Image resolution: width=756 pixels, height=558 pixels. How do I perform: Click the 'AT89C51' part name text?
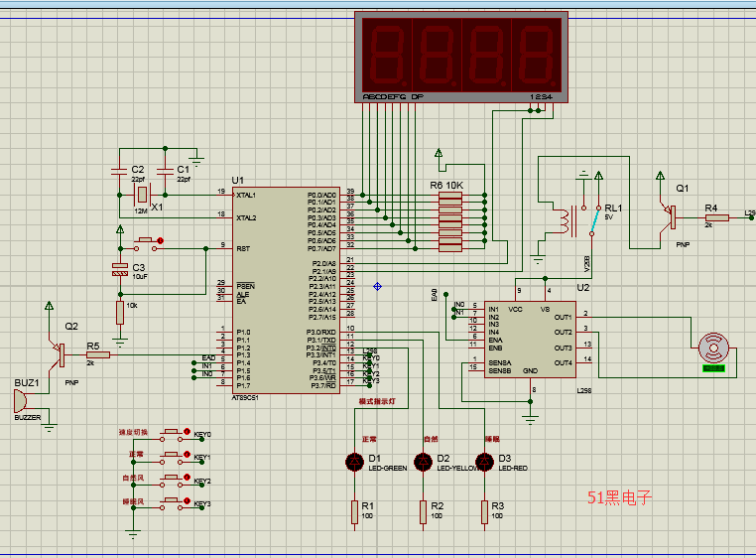pyautogui.click(x=245, y=398)
